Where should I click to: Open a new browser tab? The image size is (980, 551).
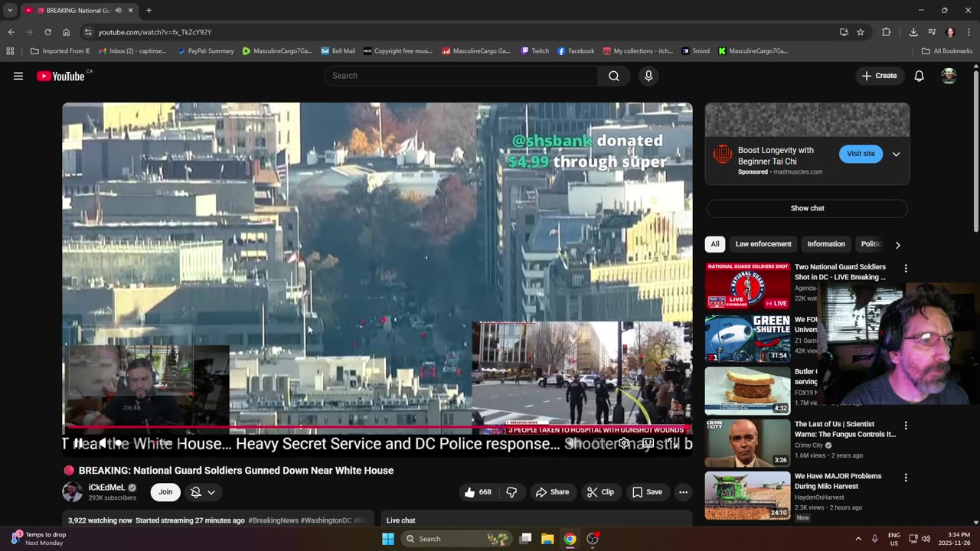(x=149, y=10)
